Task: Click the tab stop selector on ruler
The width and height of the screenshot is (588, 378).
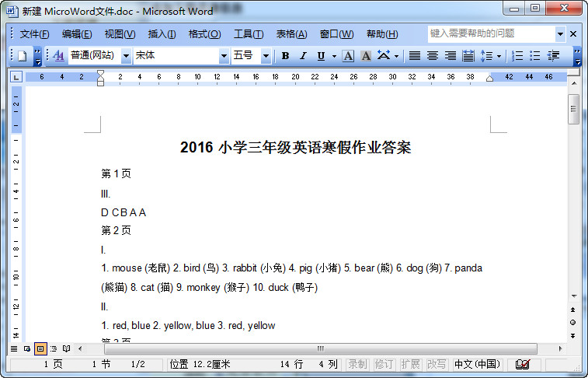Action: [16, 77]
